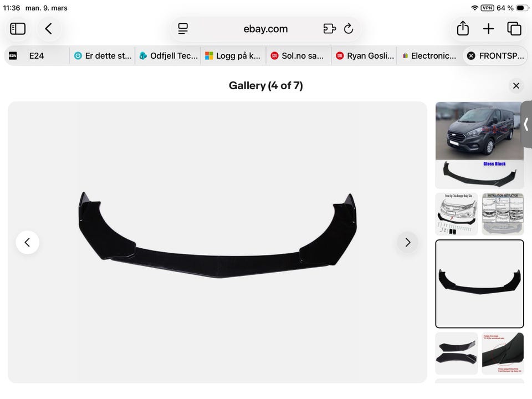Viewport: 532px width, 399px height.
Task: Open the tab overview icon
Action: 514,29
